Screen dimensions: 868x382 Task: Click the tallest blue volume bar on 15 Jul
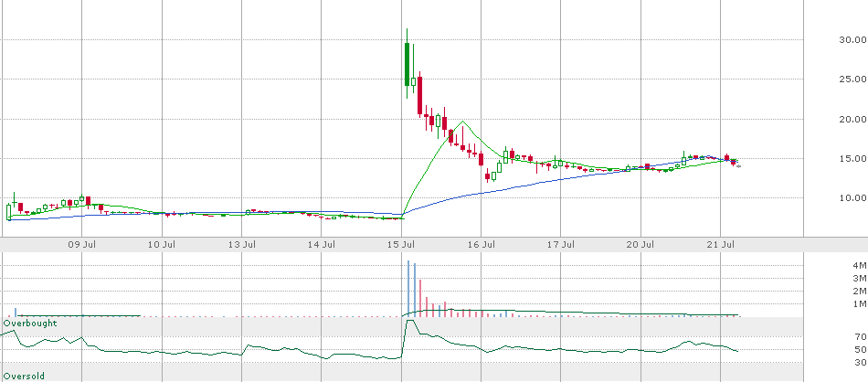[x=408, y=289]
